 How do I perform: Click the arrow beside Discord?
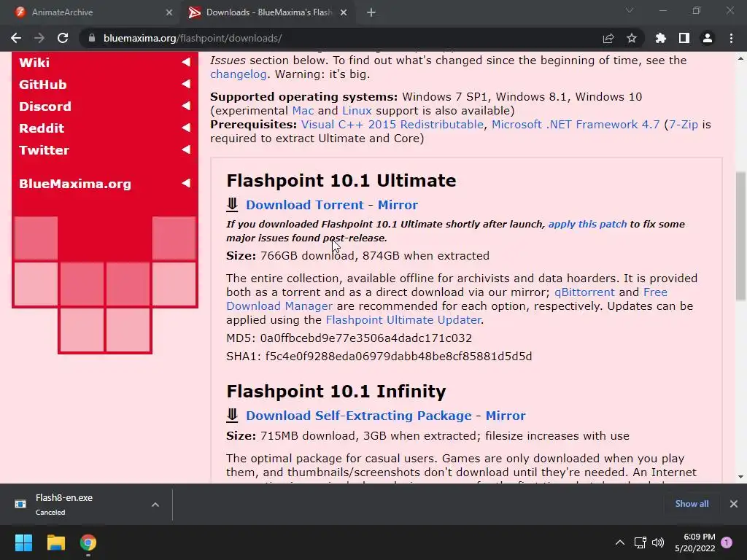[186, 106]
